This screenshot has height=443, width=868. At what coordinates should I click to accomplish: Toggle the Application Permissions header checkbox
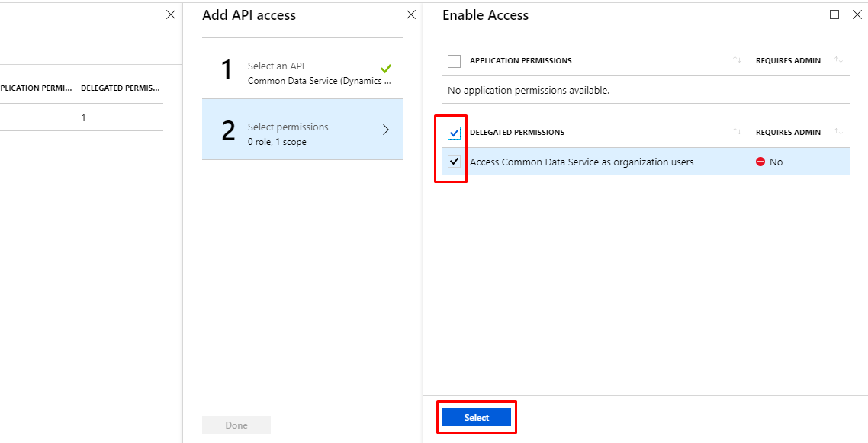(455, 61)
